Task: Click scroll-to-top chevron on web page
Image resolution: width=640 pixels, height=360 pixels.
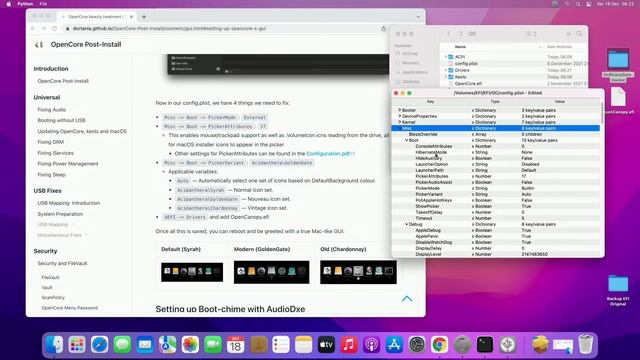Action: point(407,299)
